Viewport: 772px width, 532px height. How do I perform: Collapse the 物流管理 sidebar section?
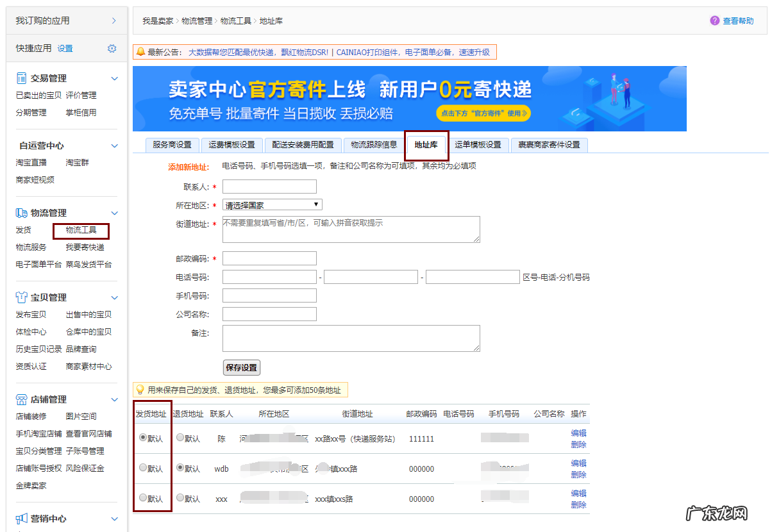click(115, 212)
